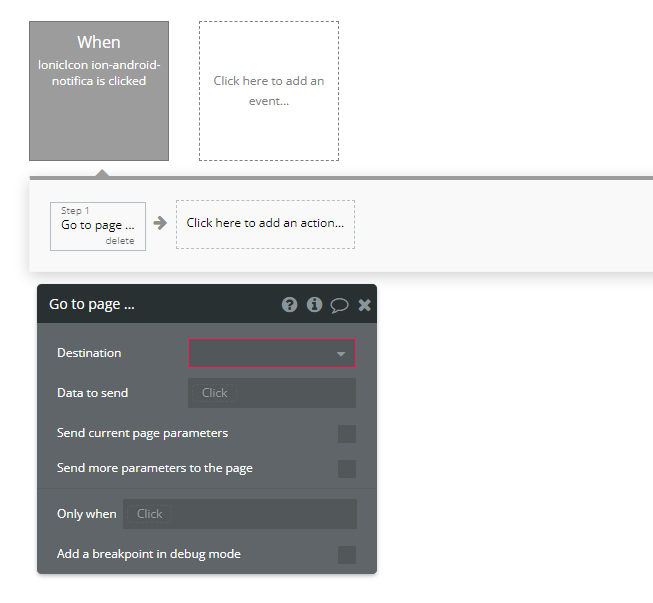Click the Destination label

(89, 353)
